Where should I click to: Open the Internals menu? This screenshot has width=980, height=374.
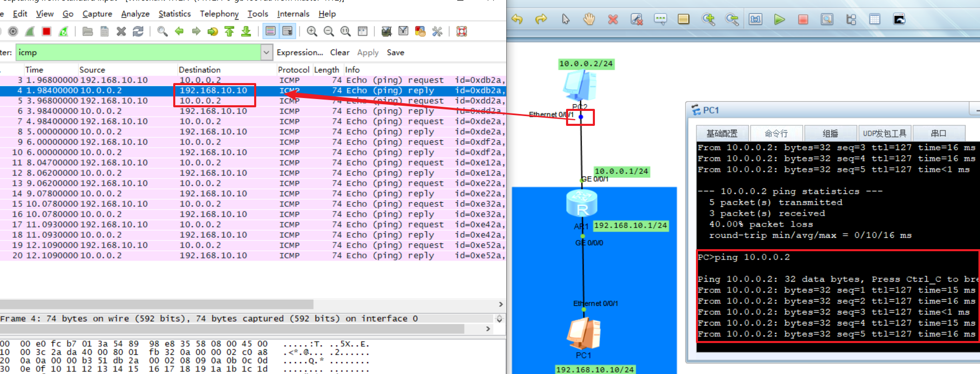pyautogui.click(x=293, y=13)
